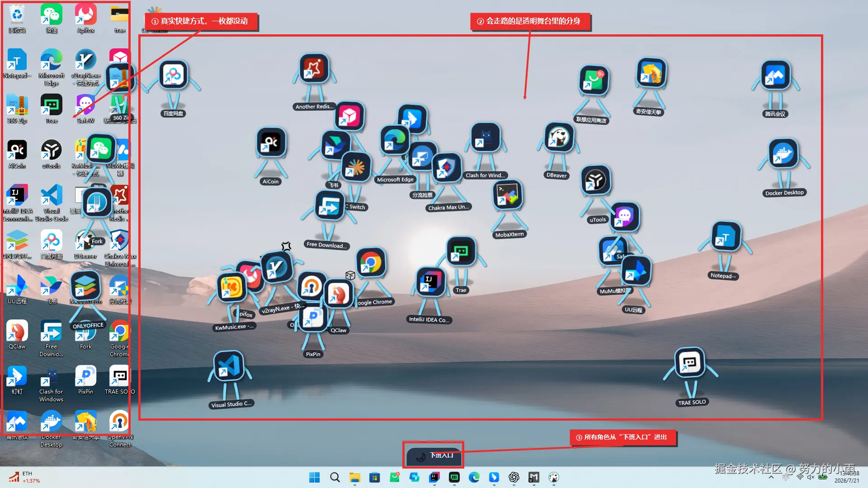Viewport: 868px width, 488px height.
Task: Click the walking Google Chrome character
Action: coord(371,263)
